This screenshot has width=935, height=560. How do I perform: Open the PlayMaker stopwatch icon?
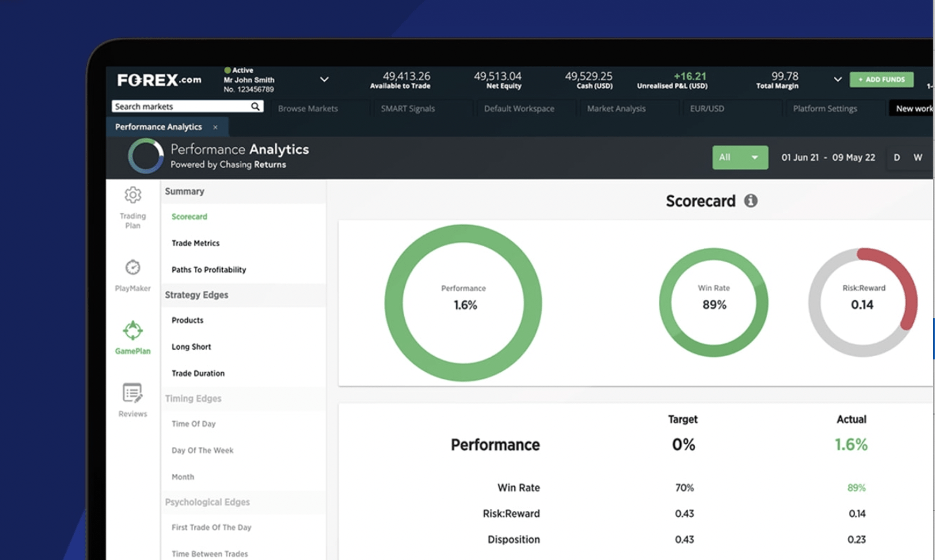pos(133,267)
